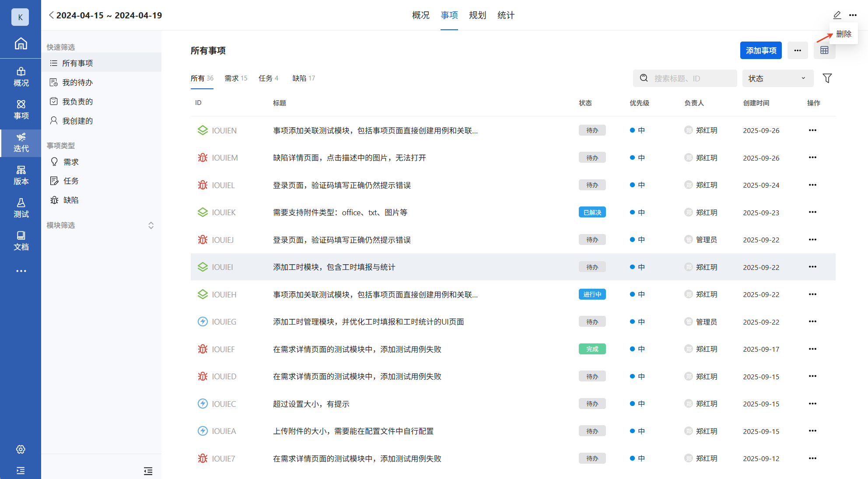
Task: Click the filter funnel icon
Action: coord(827,78)
